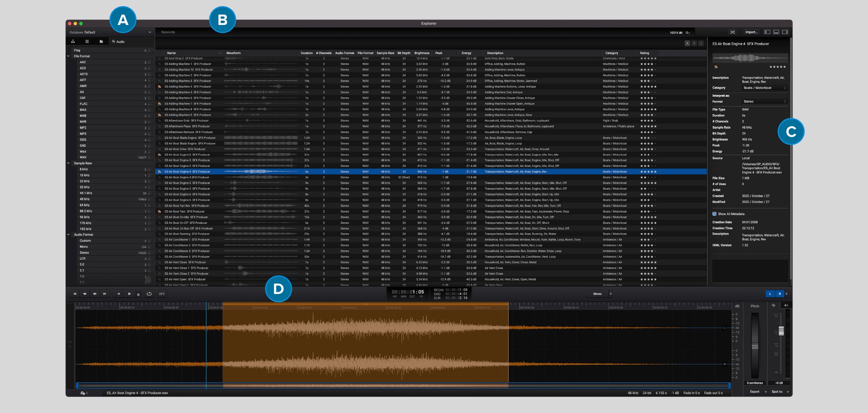Toggle the bottom waveform panel layout icon

(777, 32)
